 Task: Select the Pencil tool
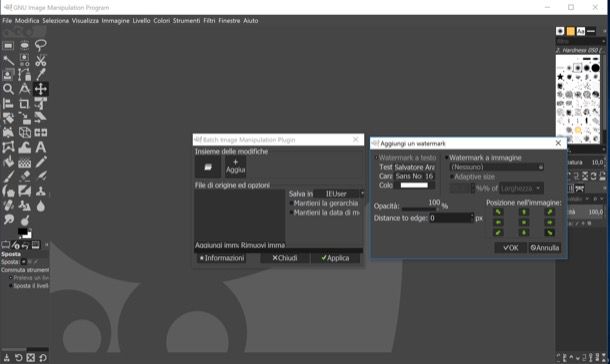[x=40, y=162]
